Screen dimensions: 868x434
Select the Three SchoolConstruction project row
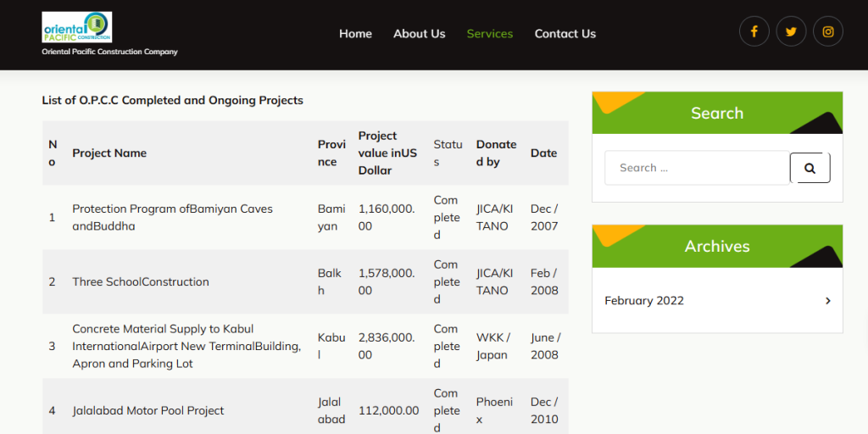coord(141,282)
